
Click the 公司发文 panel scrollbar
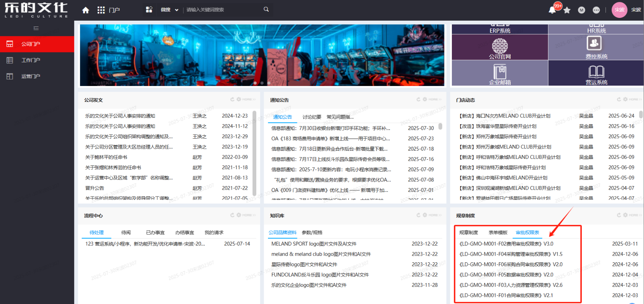(x=254, y=152)
